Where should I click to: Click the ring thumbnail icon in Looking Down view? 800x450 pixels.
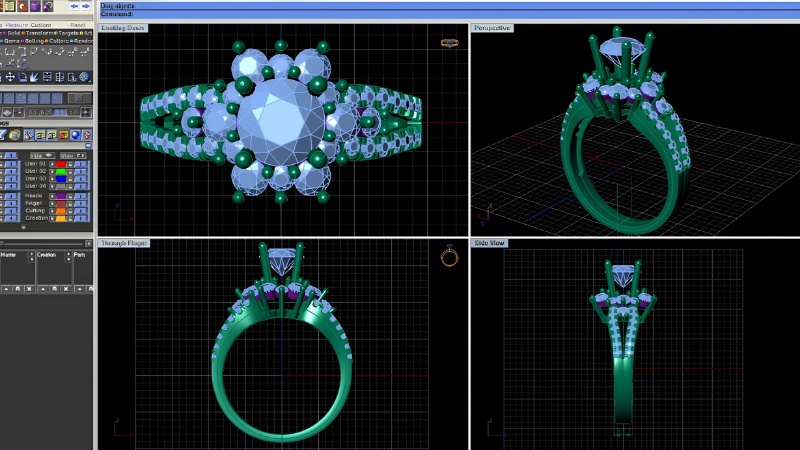pyautogui.click(x=449, y=43)
